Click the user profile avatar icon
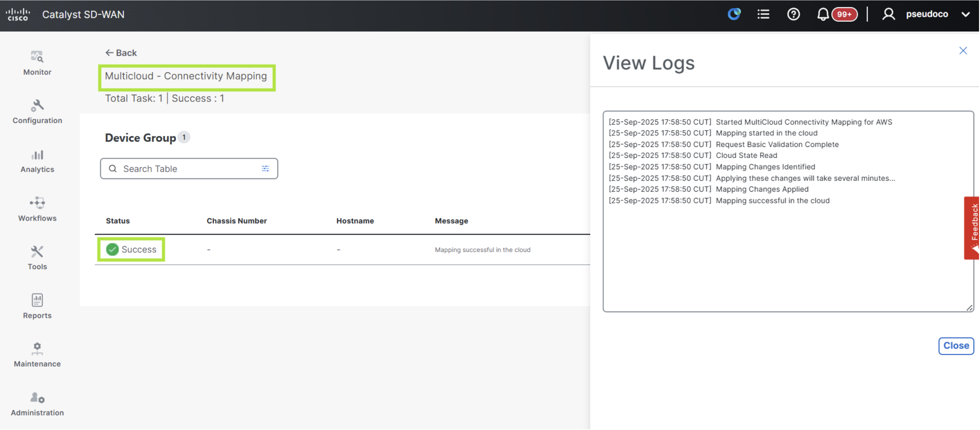Screen dimensions: 980x430 pos(888,14)
